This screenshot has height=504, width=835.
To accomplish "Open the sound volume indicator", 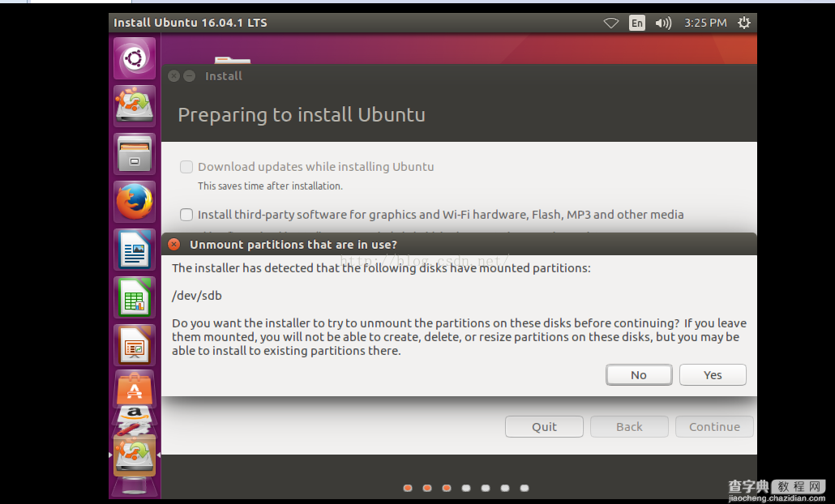I will (663, 23).
